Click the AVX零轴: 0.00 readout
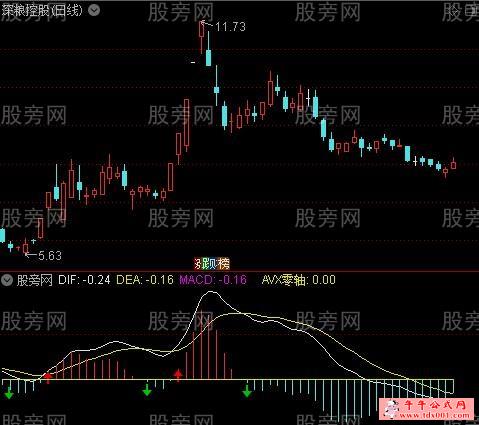 pyautogui.click(x=299, y=280)
